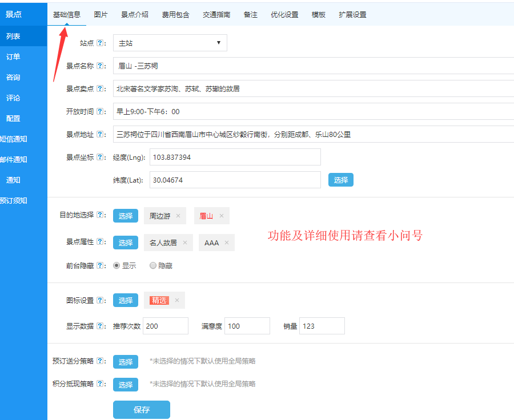Select the 显示 radio button

click(117, 265)
